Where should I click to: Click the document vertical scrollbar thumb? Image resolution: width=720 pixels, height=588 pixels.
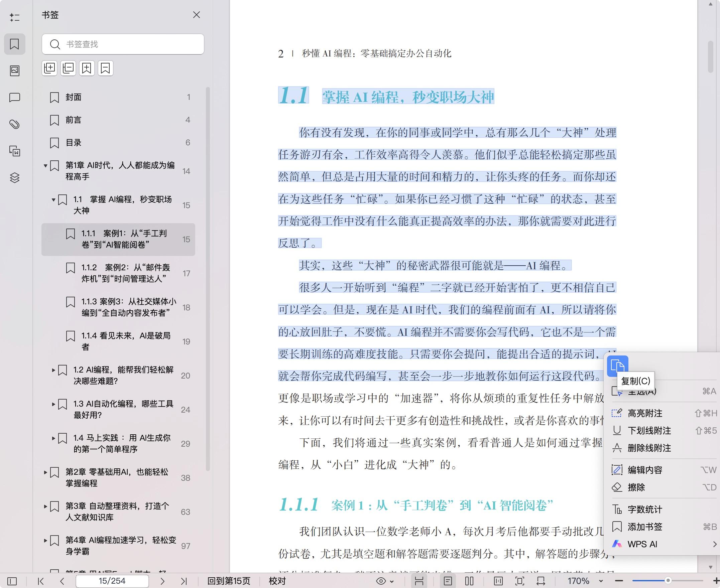pos(711,56)
